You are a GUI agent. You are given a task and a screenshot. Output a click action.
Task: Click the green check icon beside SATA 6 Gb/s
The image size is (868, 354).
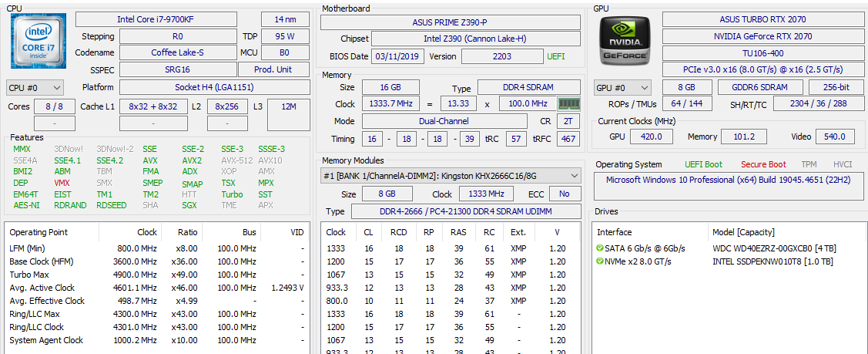pyautogui.click(x=599, y=248)
